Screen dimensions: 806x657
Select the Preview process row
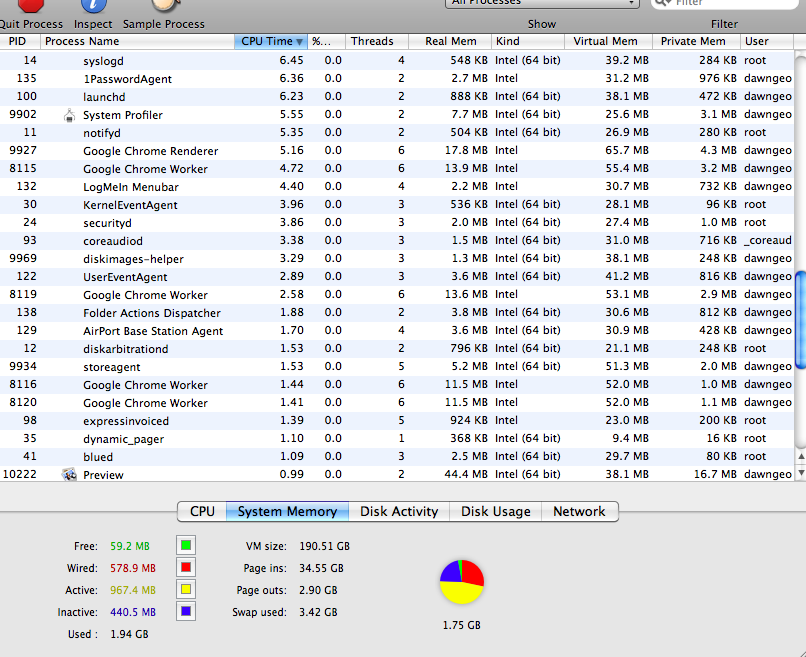click(x=397, y=473)
